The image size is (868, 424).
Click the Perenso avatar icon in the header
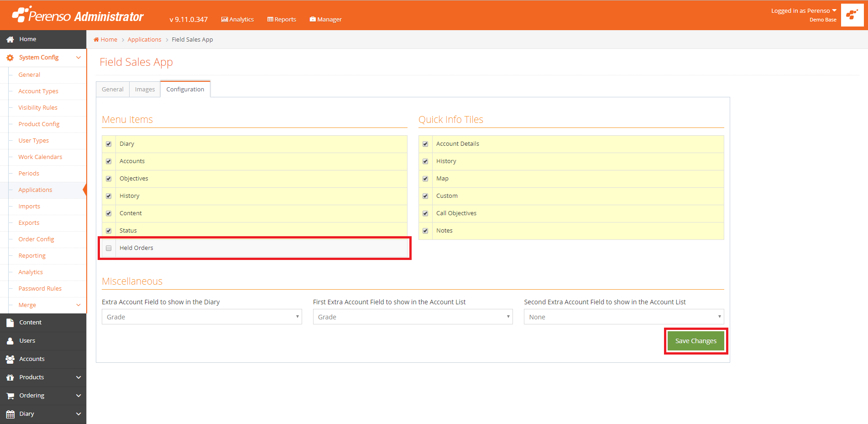(852, 15)
